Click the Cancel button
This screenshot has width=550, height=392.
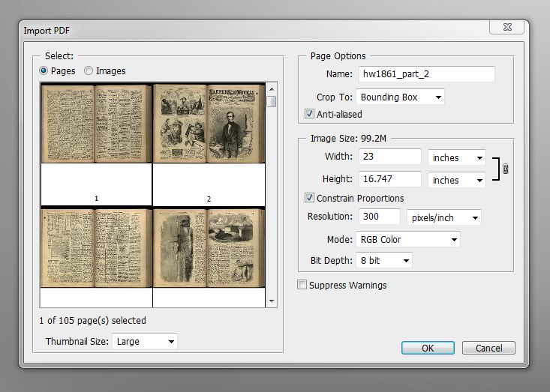pos(488,348)
